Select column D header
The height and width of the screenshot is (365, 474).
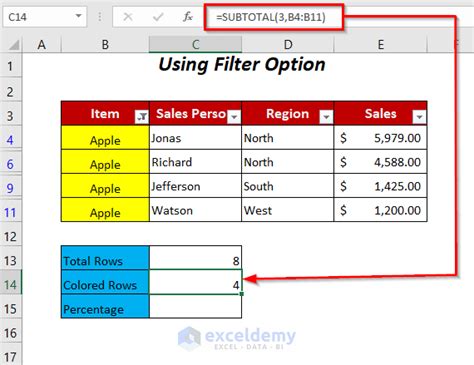coord(288,45)
